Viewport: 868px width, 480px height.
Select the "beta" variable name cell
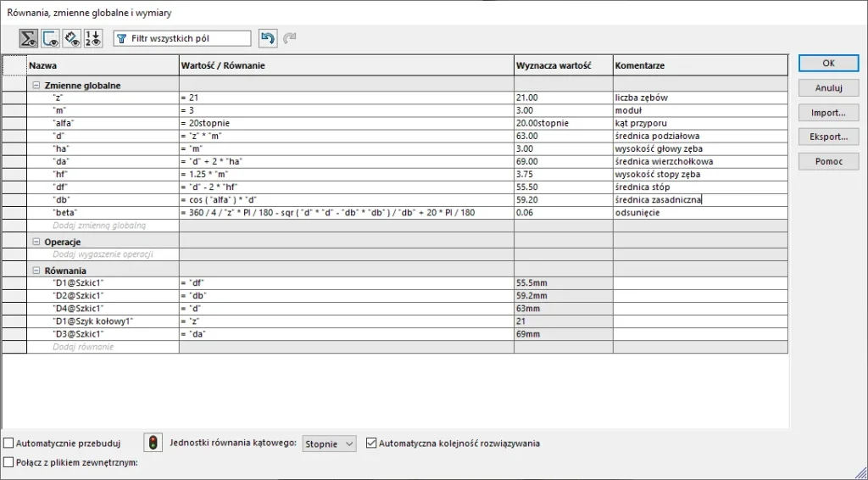coord(103,213)
